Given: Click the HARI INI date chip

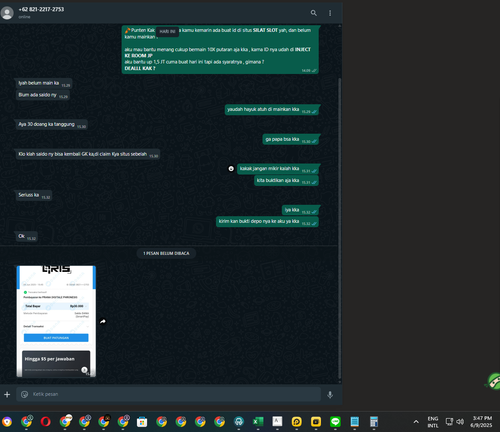Looking at the screenshot, I should (x=167, y=31).
